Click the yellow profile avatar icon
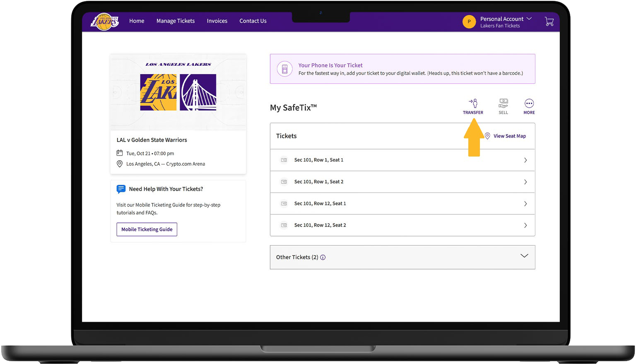 pos(469,22)
